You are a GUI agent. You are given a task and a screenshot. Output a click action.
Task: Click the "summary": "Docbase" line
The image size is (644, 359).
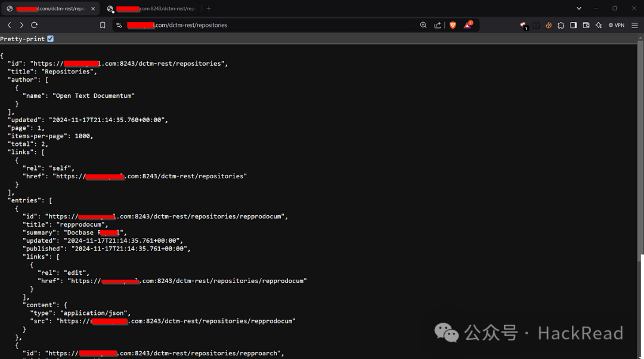(75, 233)
